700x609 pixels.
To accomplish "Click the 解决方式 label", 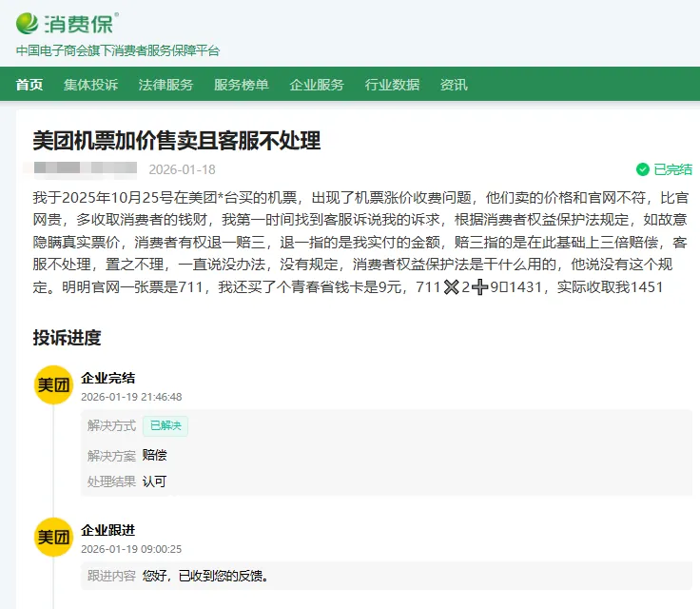I will click(x=111, y=425).
